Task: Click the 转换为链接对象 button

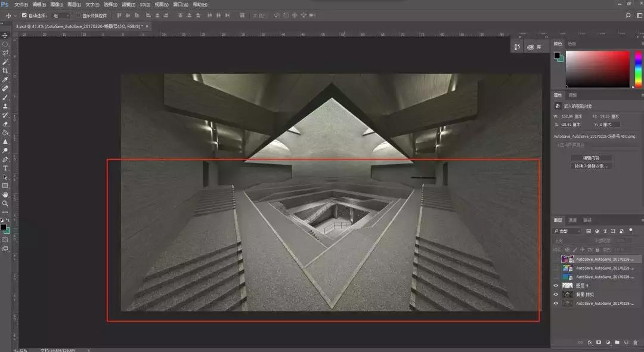Action: tap(591, 166)
